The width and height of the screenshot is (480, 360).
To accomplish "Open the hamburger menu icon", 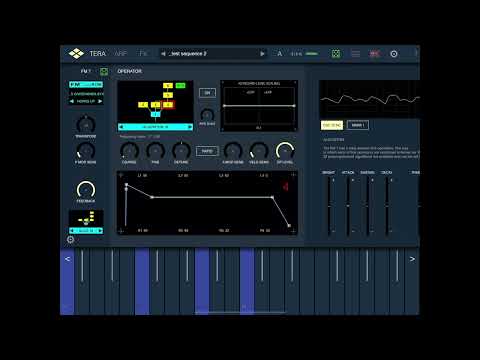I will [x=355, y=54].
